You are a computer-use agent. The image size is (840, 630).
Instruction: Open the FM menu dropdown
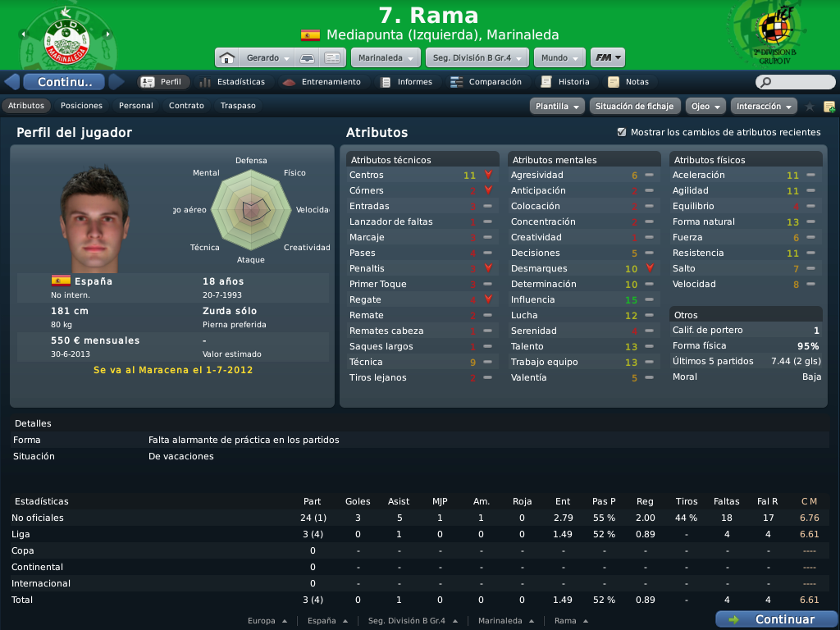click(x=608, y=58)
